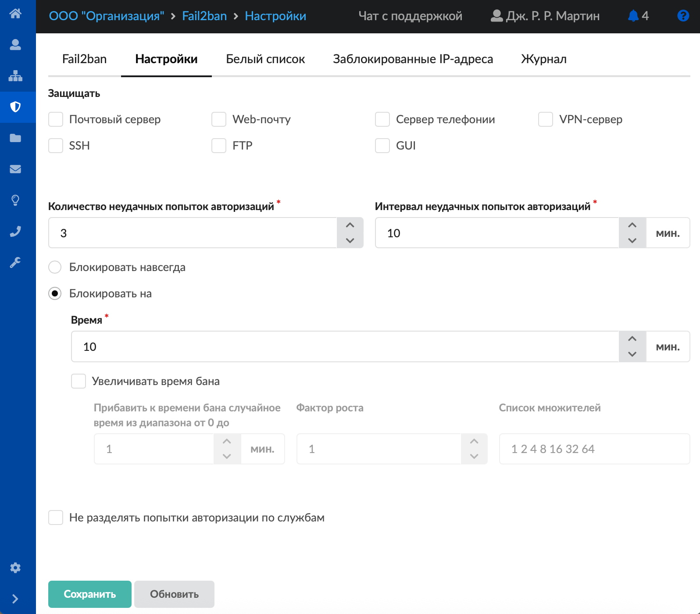This screenshot has width=700, height=614.
Task: Open Заблокированные IP-адреса tab
Action: coord(413,59)
